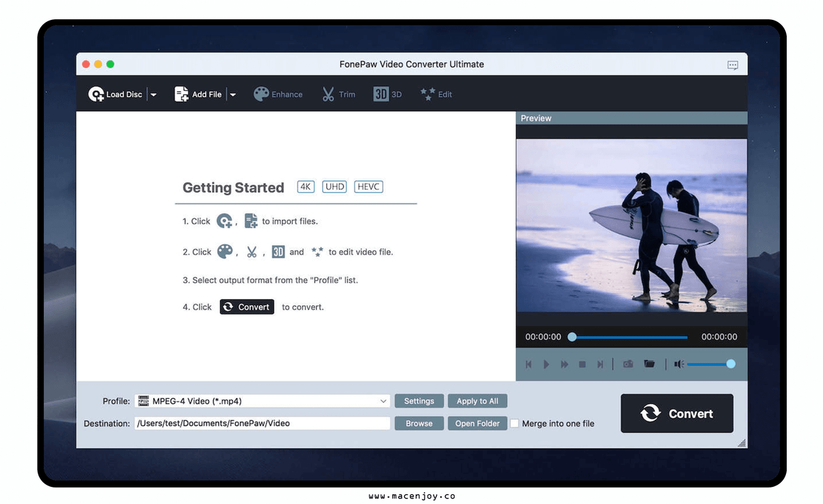Adjust the volume slider

pos(711,364)
